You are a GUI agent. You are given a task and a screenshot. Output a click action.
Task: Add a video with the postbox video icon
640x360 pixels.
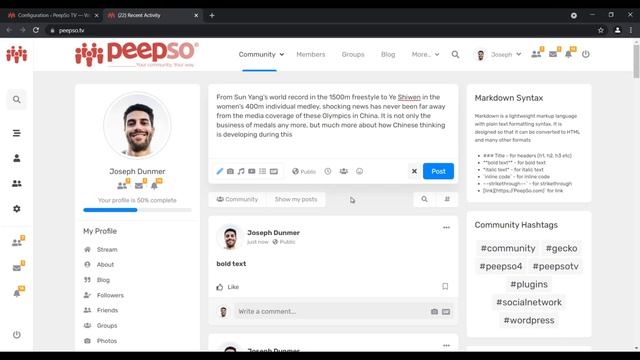click(252, 171)
